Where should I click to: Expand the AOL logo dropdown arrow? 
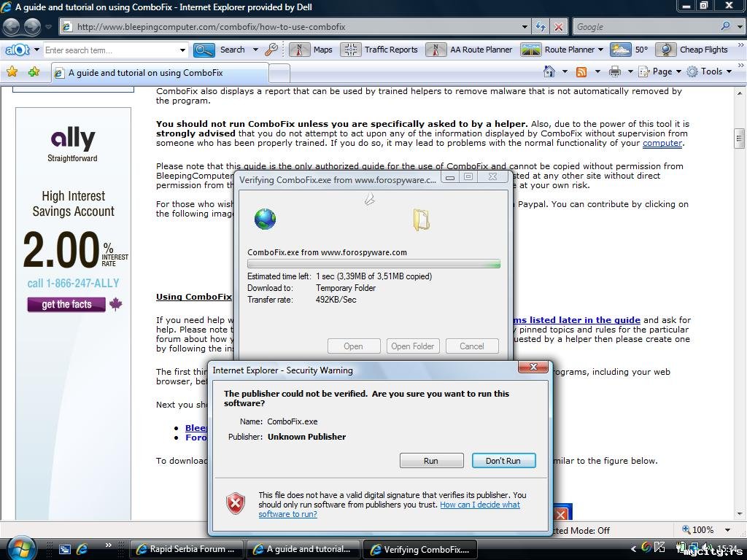coord(36,50)
